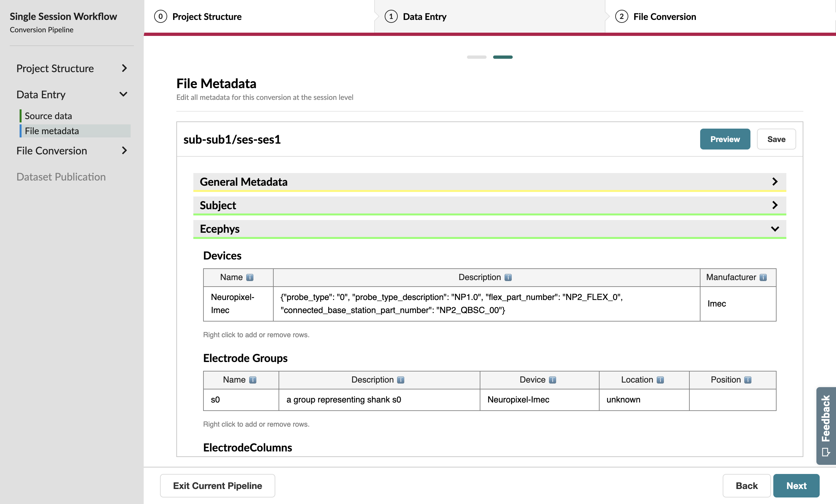The height and width of the screenshot is (504, 836).
Task: Expand the Subject accordion section
Action: (489, 205)
